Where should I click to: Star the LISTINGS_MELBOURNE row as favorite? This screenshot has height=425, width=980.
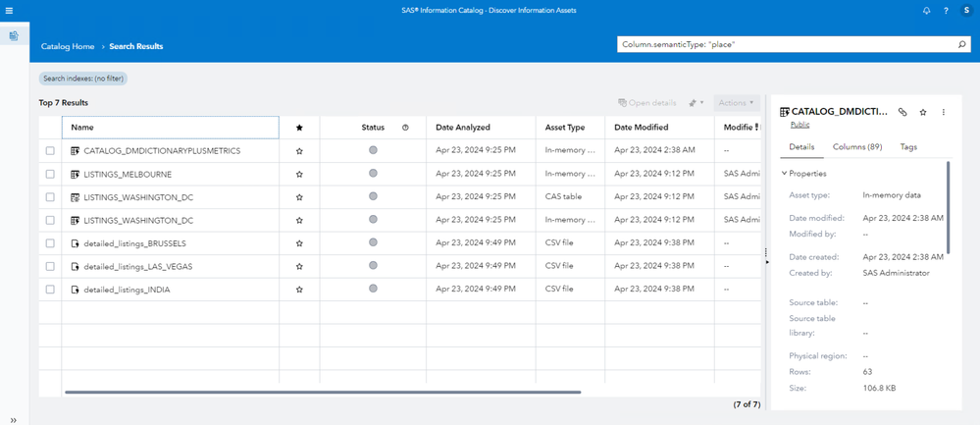click(299, 175)
